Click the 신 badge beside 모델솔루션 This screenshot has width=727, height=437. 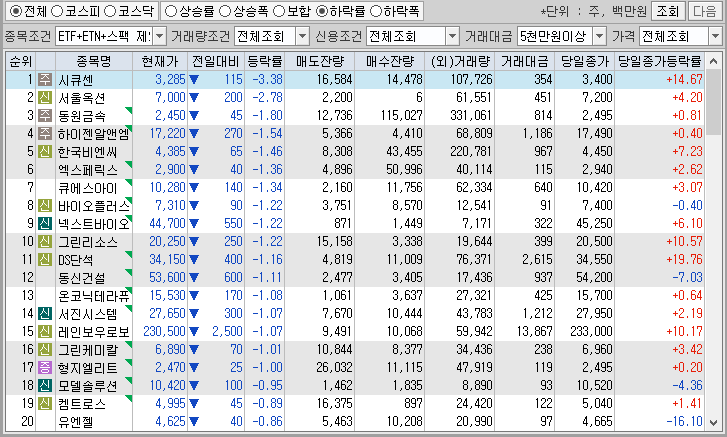[45, 385]
